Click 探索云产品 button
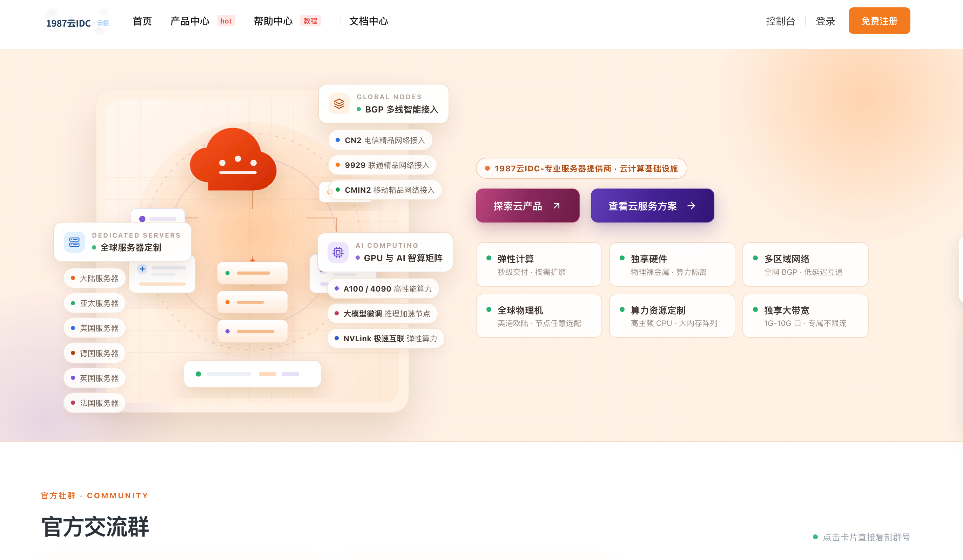Image resolution: width=963 pixels, height=560 pixels. 527,205
